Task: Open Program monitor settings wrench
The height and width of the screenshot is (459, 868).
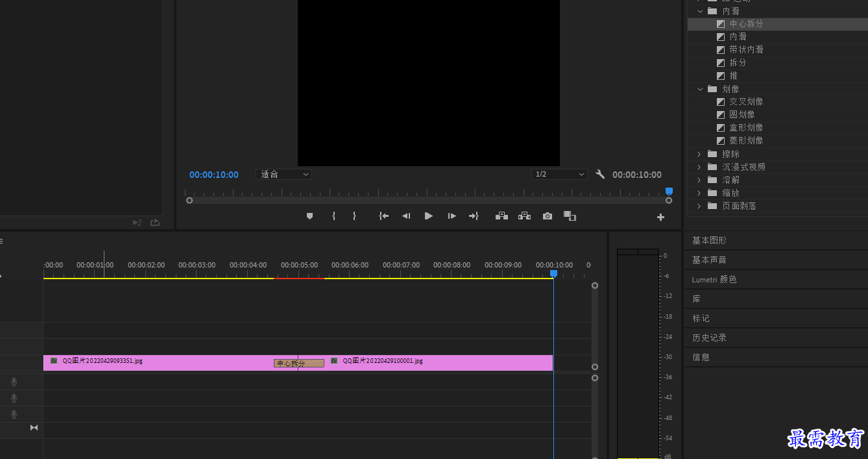Action: 600,174
